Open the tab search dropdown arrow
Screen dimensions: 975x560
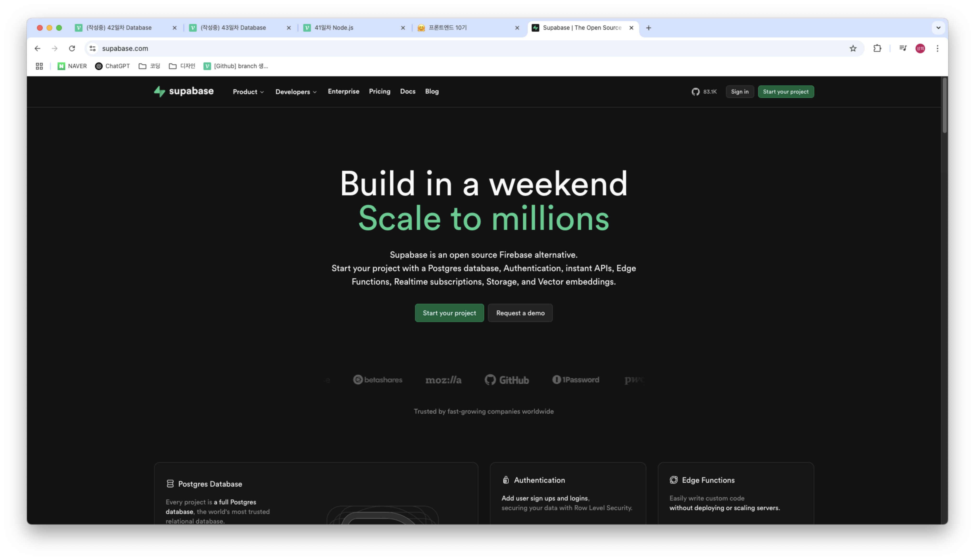pos(938,28)
